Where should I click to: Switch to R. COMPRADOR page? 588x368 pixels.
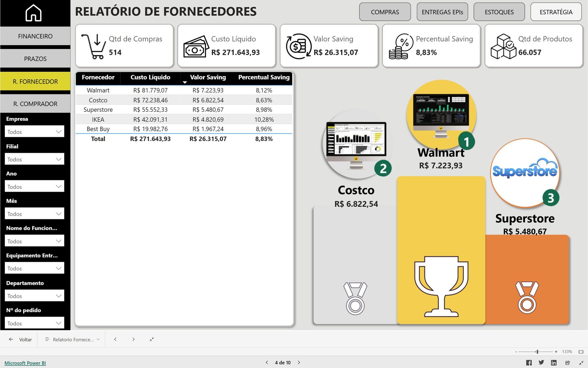pyautogui.click(x=35, y=104)
